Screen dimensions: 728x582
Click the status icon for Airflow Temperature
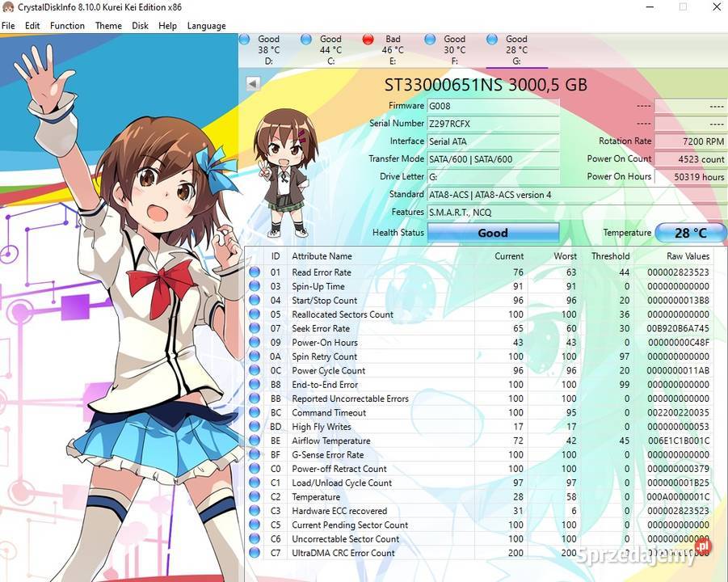point(255,441)
